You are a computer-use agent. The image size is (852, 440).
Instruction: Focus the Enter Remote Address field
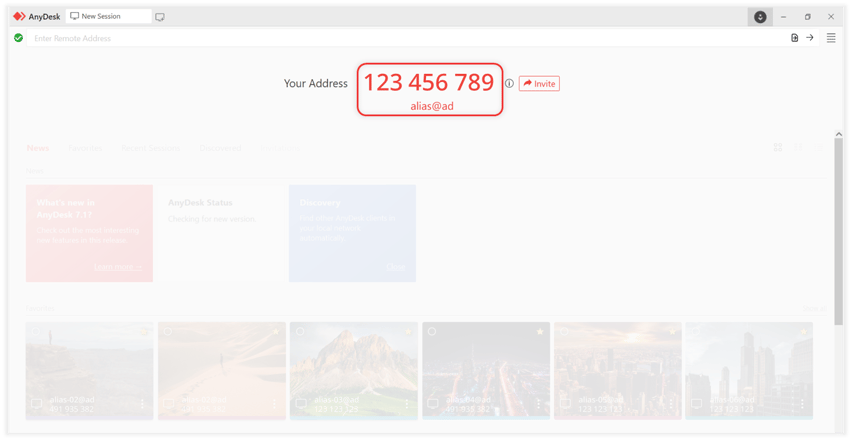point(408,38)
